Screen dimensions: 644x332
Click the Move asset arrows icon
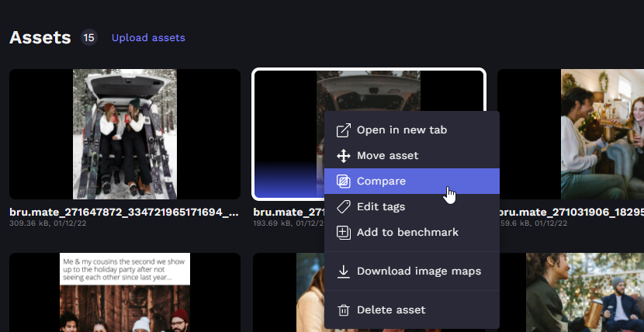[344, 156]
